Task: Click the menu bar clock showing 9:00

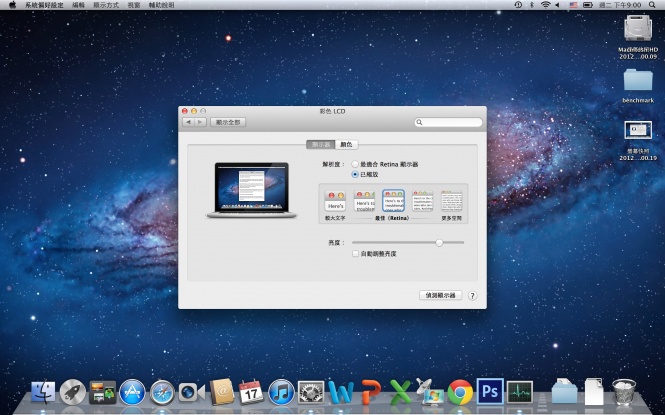Action: coord(620,5)
